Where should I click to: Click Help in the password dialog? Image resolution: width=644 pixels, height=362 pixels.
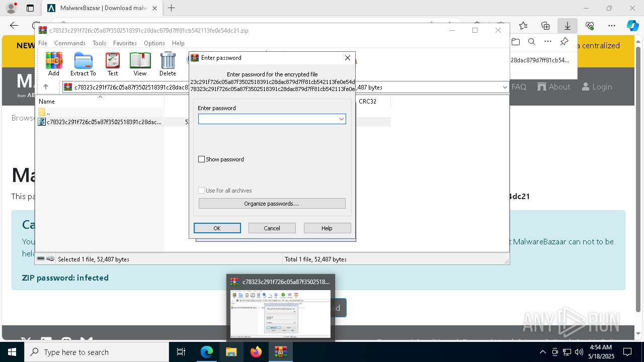coord(327,228)
